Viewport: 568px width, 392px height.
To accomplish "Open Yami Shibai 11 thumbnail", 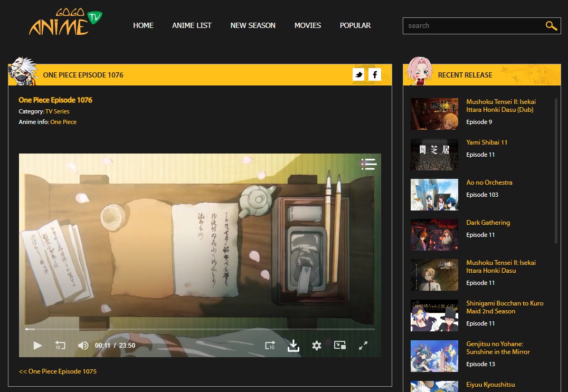I will pos(434,154).
